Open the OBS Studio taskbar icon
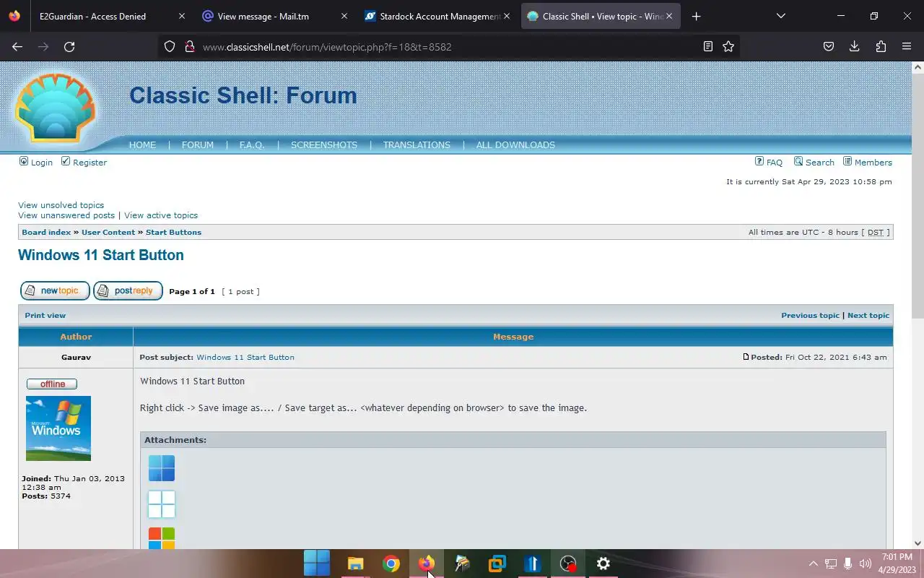 (568, 564)
